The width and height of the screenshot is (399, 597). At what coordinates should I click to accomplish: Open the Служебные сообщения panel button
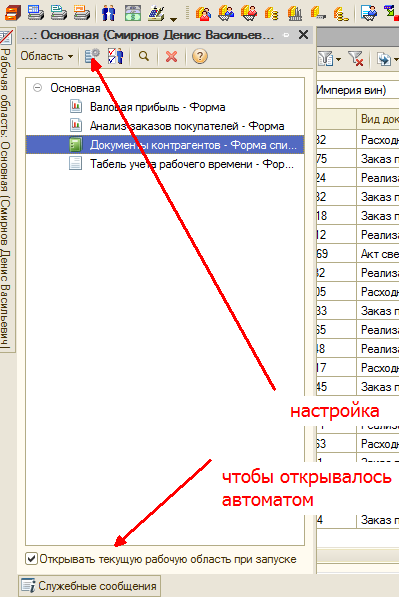point(89,586)
